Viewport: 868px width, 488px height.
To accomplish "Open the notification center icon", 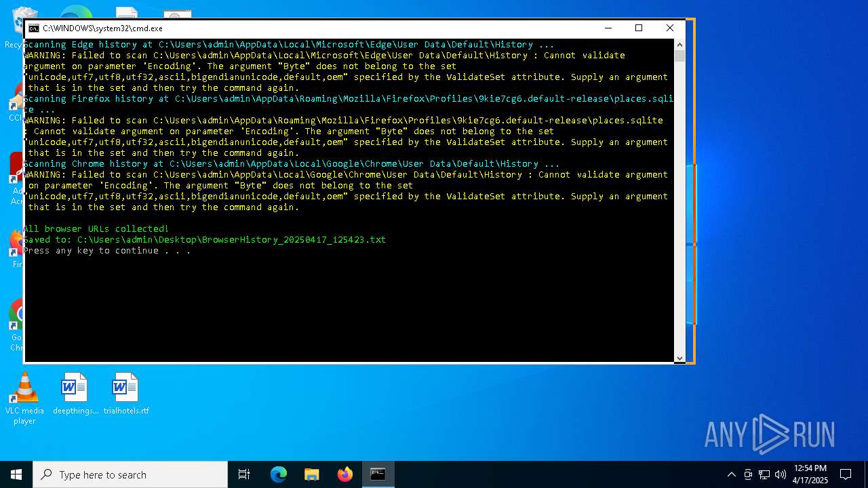I will pos(846,474).
